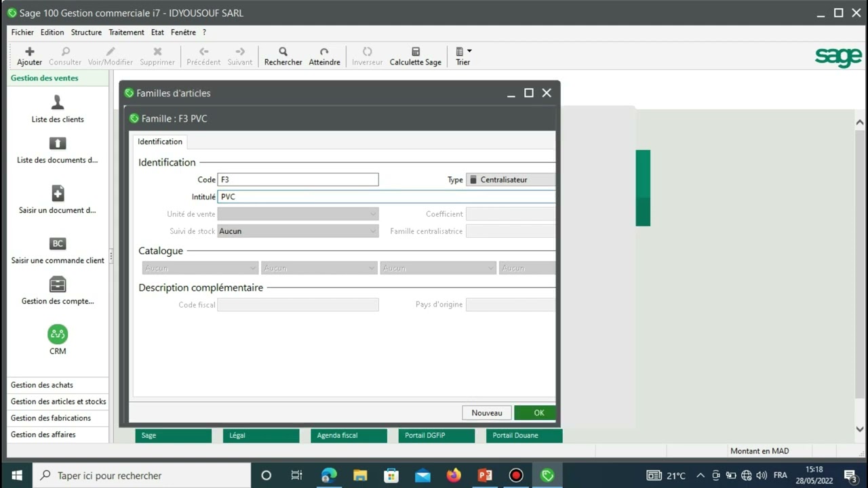Open the third Catalogue dropdown
This screenshot has width=868, height=488.
(x=438, y=268)
